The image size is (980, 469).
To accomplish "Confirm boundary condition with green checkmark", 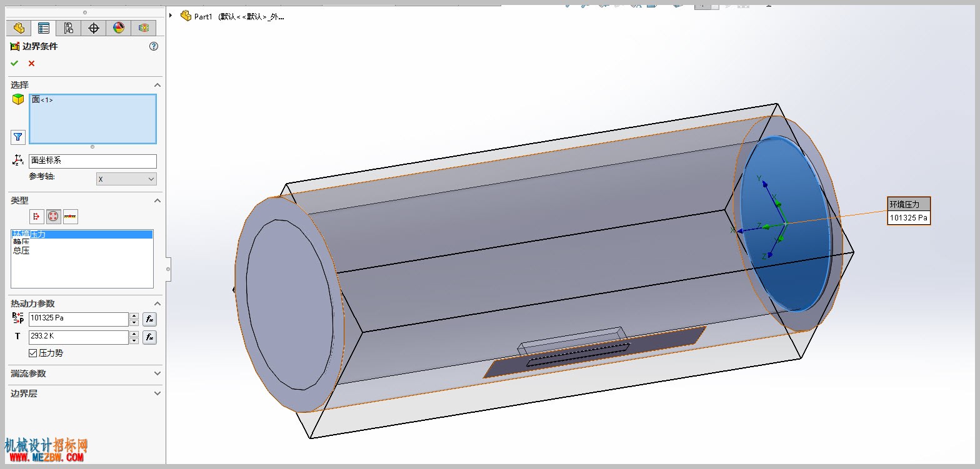I will tap(14, 63).
